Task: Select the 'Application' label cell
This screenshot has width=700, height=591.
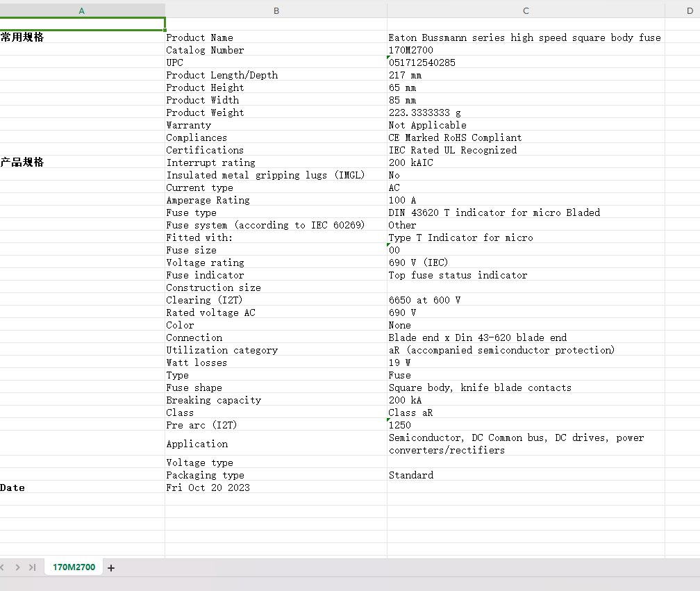Action: pyautogui.click(x=276, y=443)
